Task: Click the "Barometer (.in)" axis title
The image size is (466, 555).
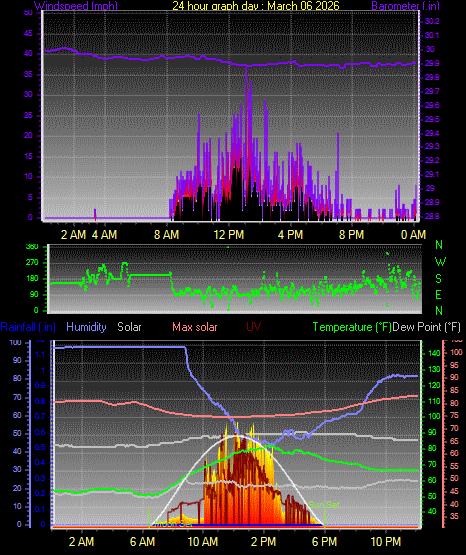Action: coord(405,6)
